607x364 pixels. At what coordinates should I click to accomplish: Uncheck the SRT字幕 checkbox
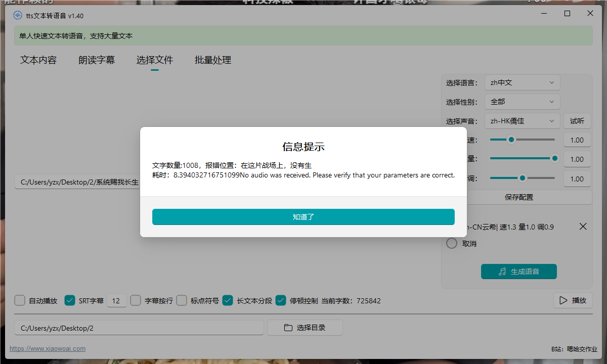(x=70, y=301)
